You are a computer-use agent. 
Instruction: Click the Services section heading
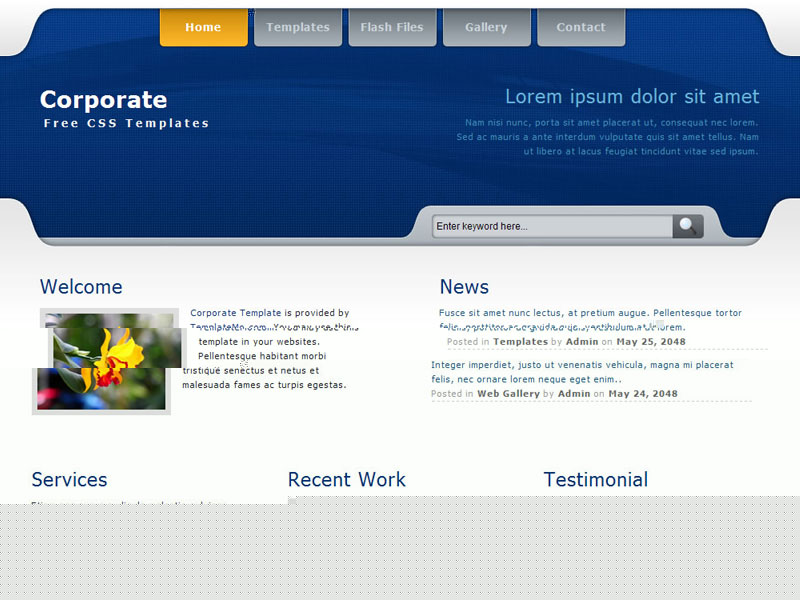coord(69,480)
